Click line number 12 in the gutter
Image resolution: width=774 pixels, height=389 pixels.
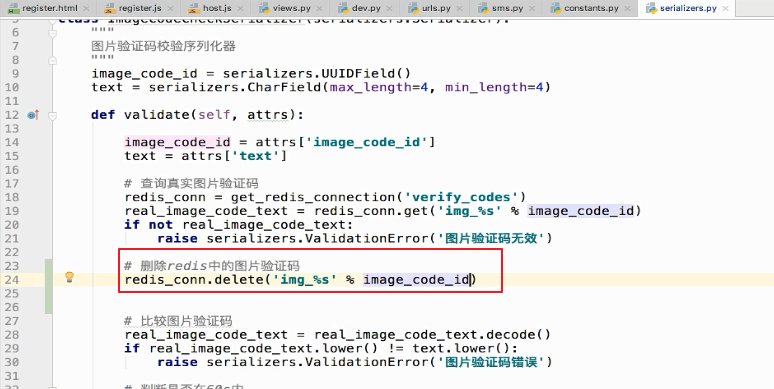(11, 115)
